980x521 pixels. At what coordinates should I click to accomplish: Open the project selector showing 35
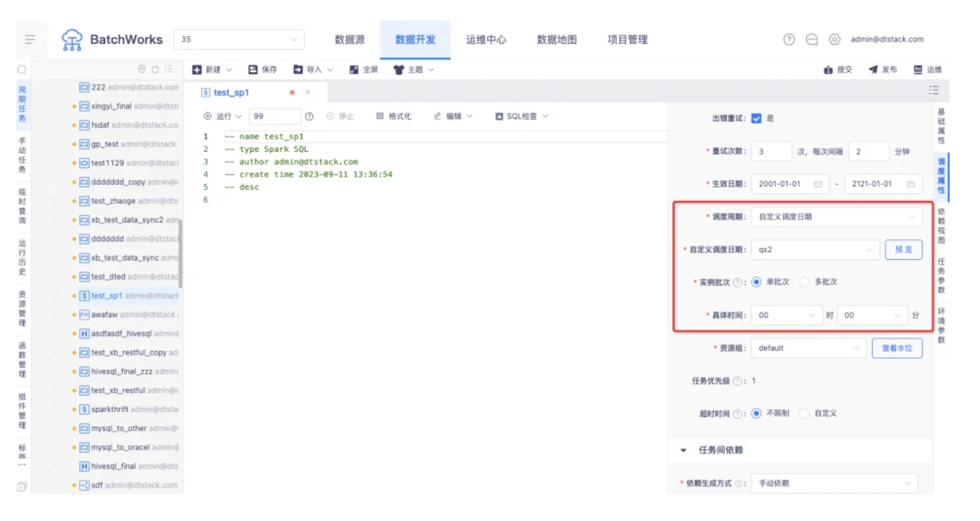click(x=239, y=40)
